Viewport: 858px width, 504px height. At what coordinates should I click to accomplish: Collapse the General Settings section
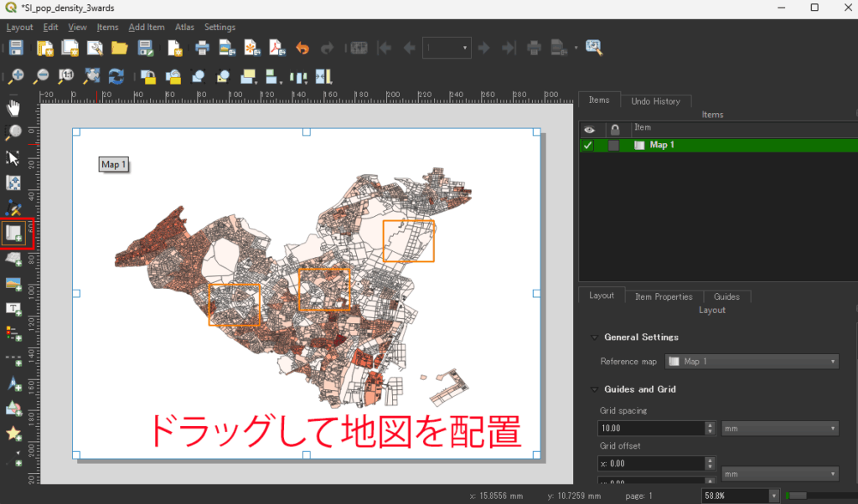click(595, 337)
